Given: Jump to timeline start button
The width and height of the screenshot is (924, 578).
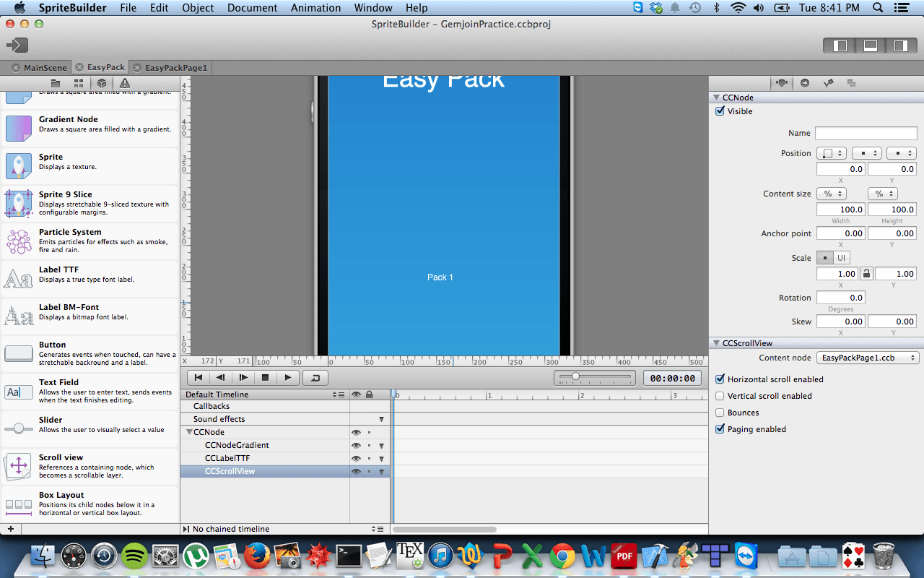Looking at the screenshot, I should tap(199, 377).
